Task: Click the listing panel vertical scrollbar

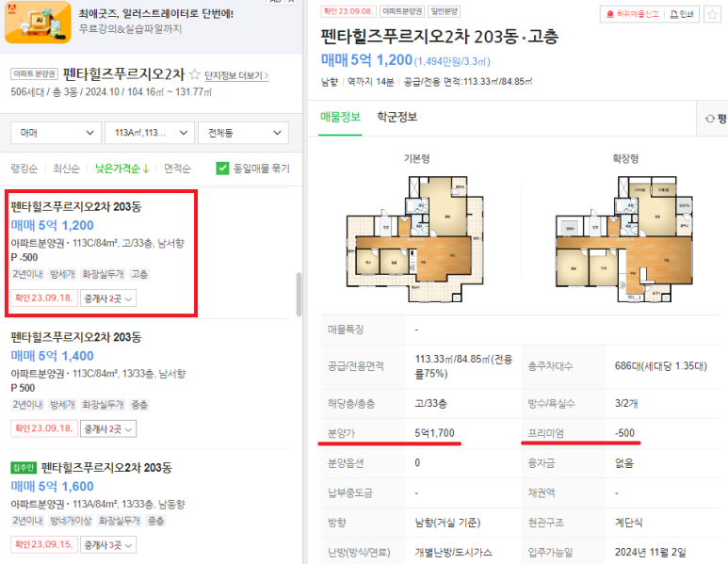Action: coord(299,295)
